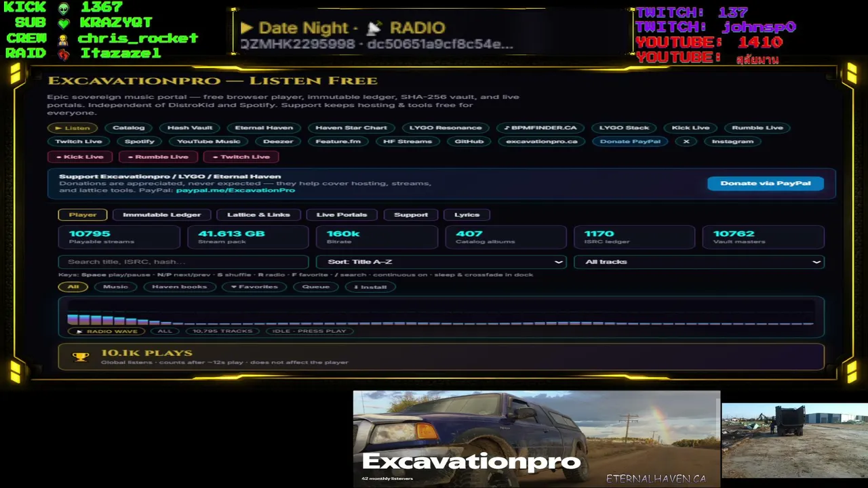Click the gold trophy icon beside 10.1K PLAYS

[81, 357]
